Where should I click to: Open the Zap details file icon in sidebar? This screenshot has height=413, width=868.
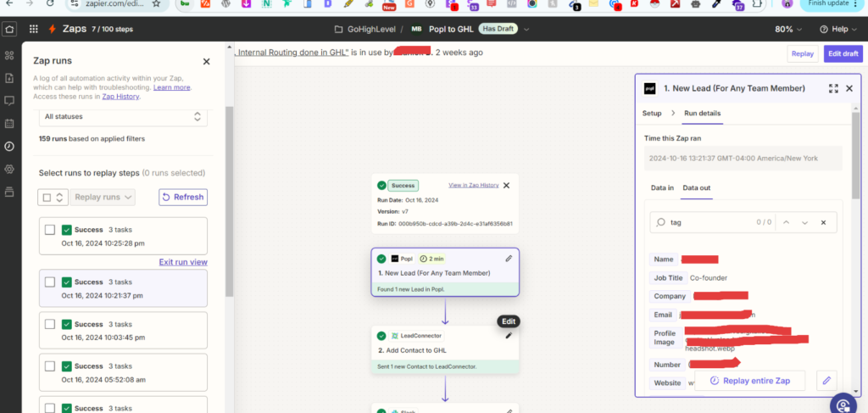click(8, 78)
